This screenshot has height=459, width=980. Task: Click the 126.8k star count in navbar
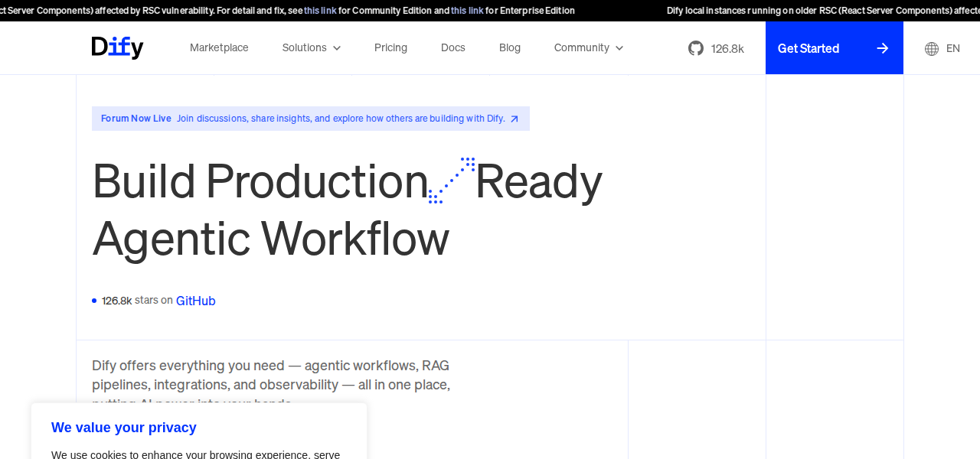[x=727, y=49]
